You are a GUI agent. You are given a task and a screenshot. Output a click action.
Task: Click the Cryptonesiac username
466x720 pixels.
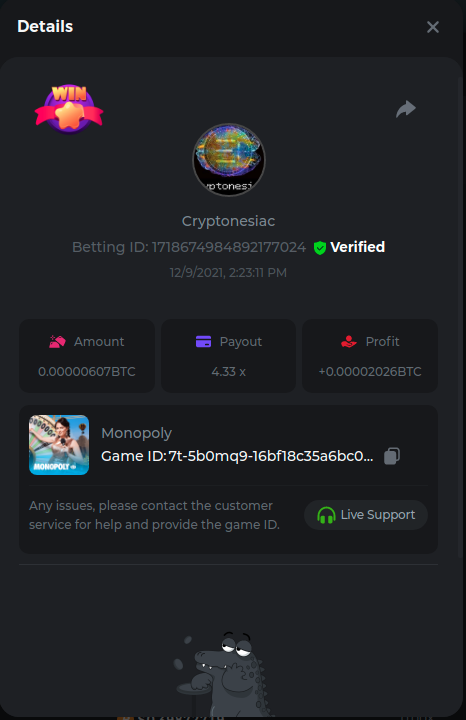pyautogui.click(x=229, y=221)
